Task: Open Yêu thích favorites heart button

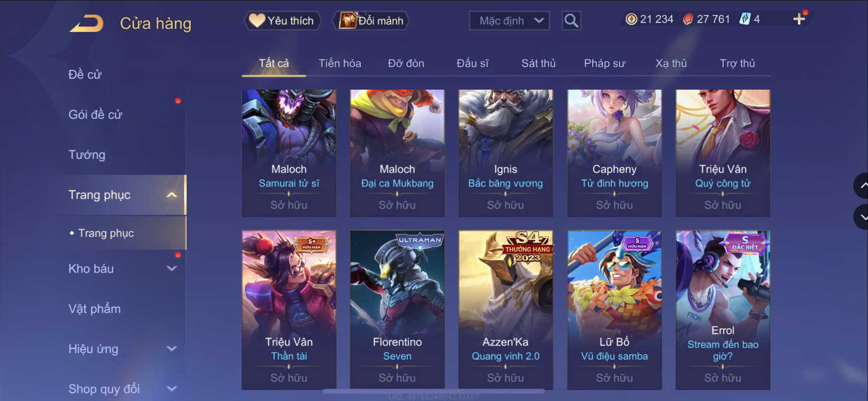Action: click(x=282, y=21)
